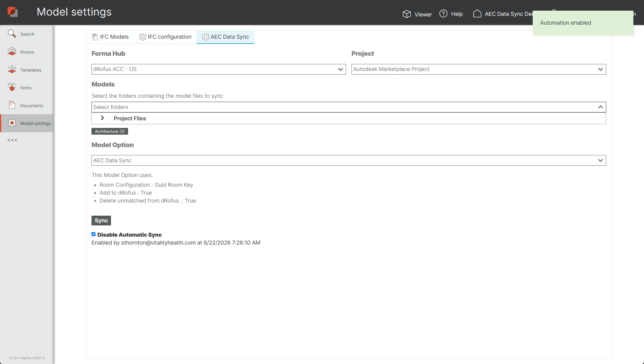Click the Rooms sidebar icon
644x364 pixels.
click(x=12, y=51)
